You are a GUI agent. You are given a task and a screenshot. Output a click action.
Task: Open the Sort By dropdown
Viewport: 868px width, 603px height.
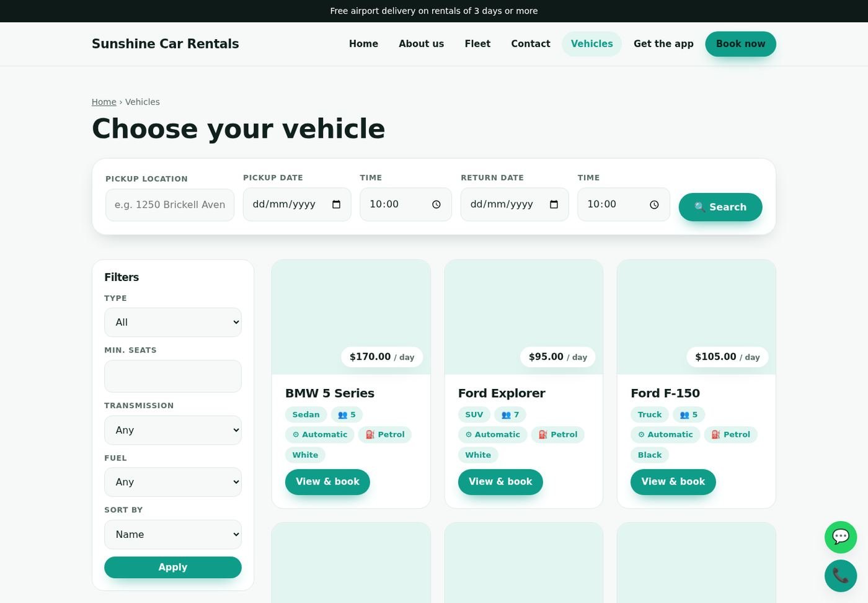point(173,535)
